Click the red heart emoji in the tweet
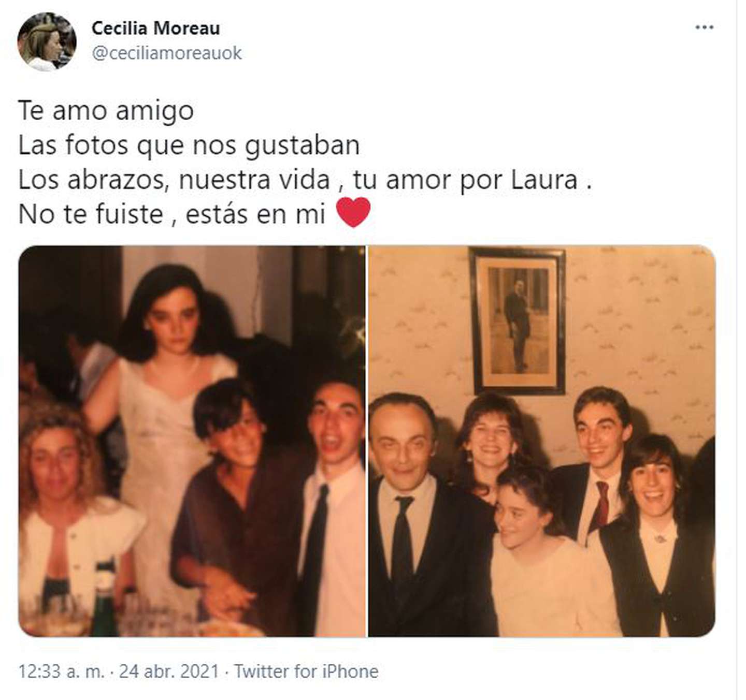Viewport: 746px width, 700px height. click(x=353, y=212)
